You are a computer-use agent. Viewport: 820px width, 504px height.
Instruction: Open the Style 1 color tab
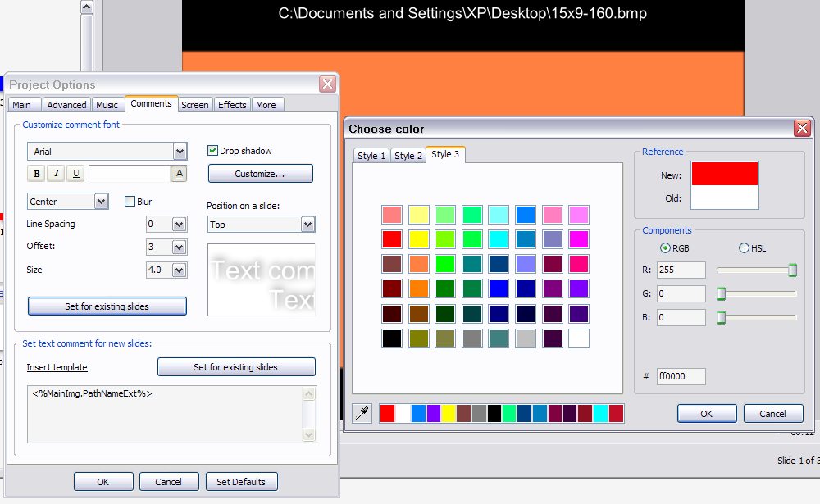pos(371,155)
